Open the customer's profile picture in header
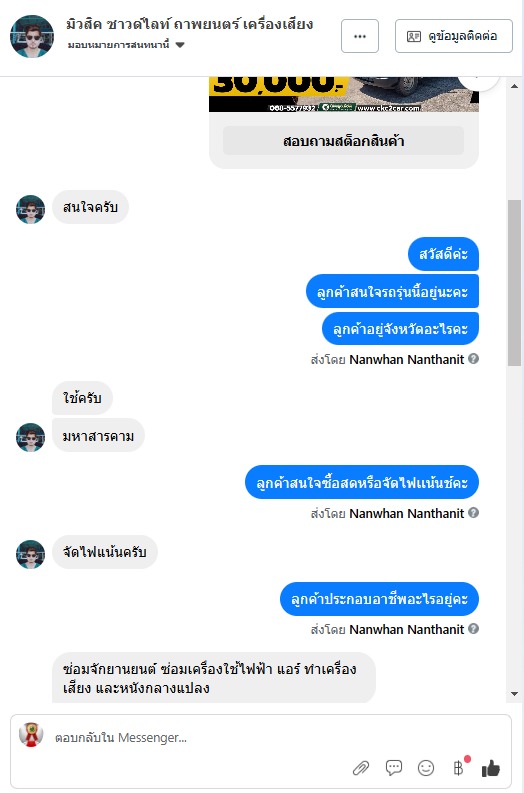Screen dimensions: 524x793 point(32,36)
